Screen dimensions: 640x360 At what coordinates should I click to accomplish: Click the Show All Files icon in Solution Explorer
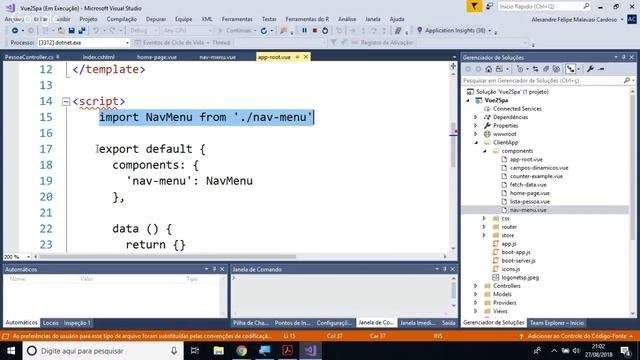pos(556,69)
